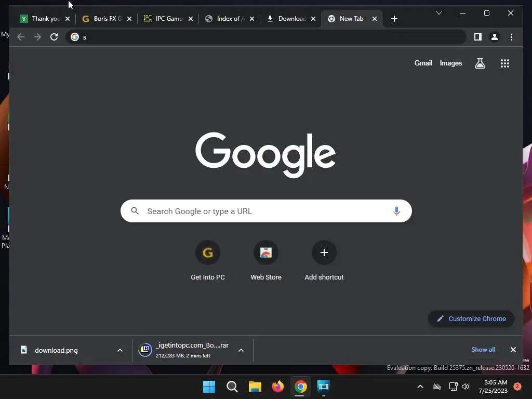
Task: Open the taskbar clock and date
Action: click(x=493, y=387)
